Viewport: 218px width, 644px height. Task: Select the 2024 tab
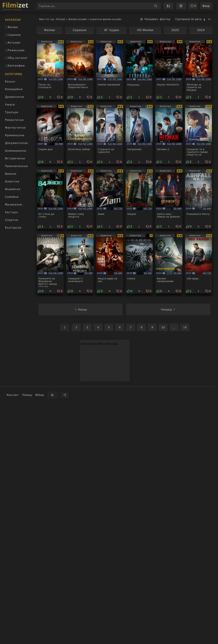pyautogui.click(x=201, y=30)
